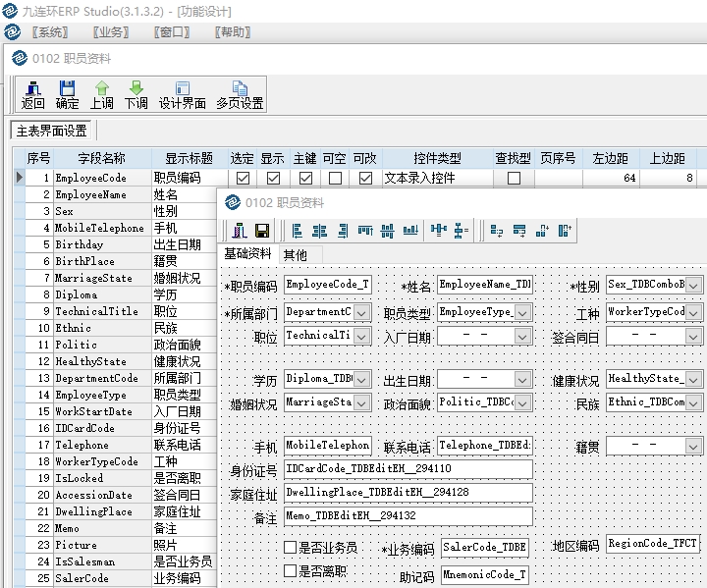Click the 上边距 column header
This screenshot has height=588, width=707.
(x=668, y=158)
